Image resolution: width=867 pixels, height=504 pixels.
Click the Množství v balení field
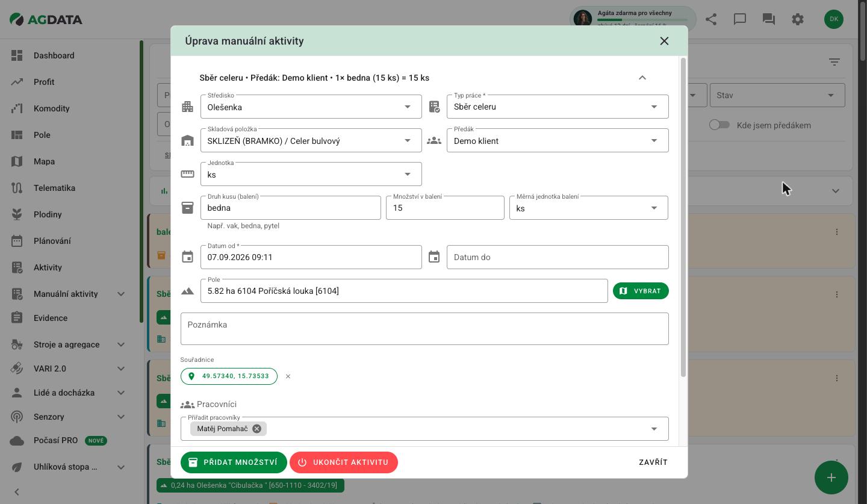(445, 208)
